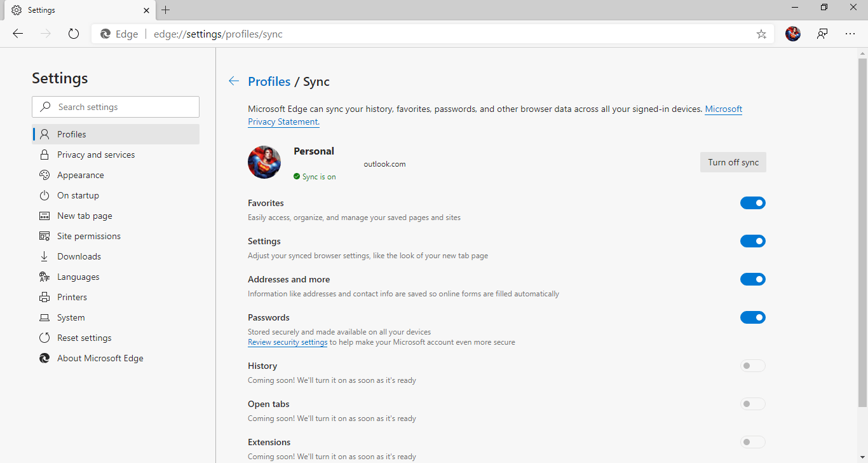Open the Downloads settings page

point(116,256)
